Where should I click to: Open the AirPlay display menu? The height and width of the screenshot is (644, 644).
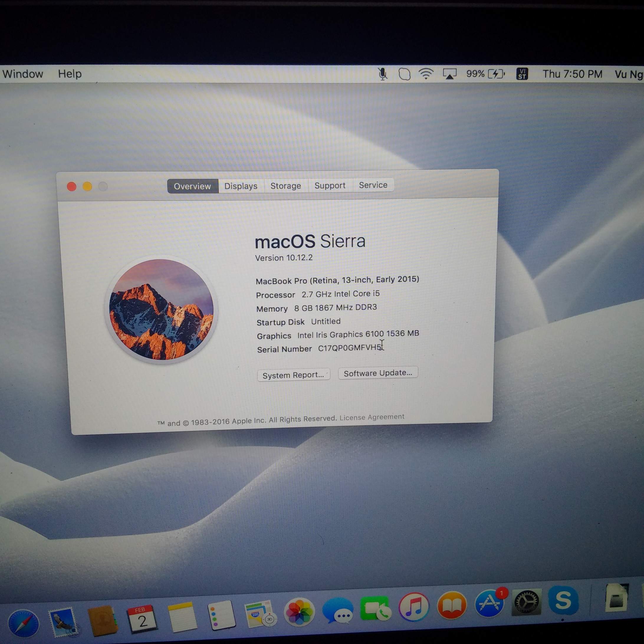449,74
